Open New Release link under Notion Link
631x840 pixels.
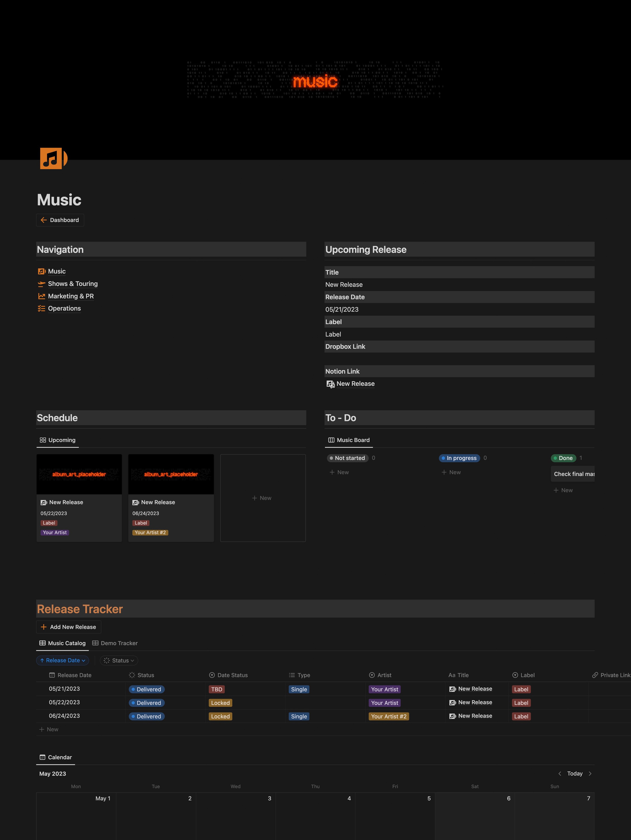tap(355, 384)
